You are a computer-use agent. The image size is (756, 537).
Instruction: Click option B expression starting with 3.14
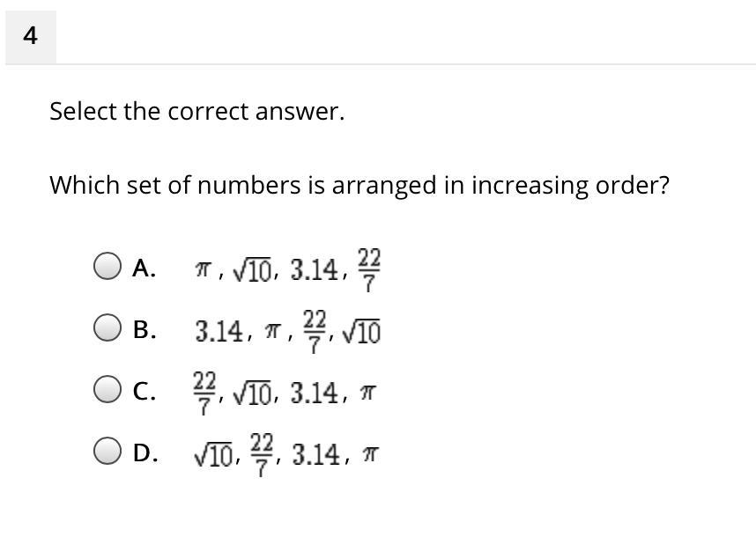click(x=288, y=332)
